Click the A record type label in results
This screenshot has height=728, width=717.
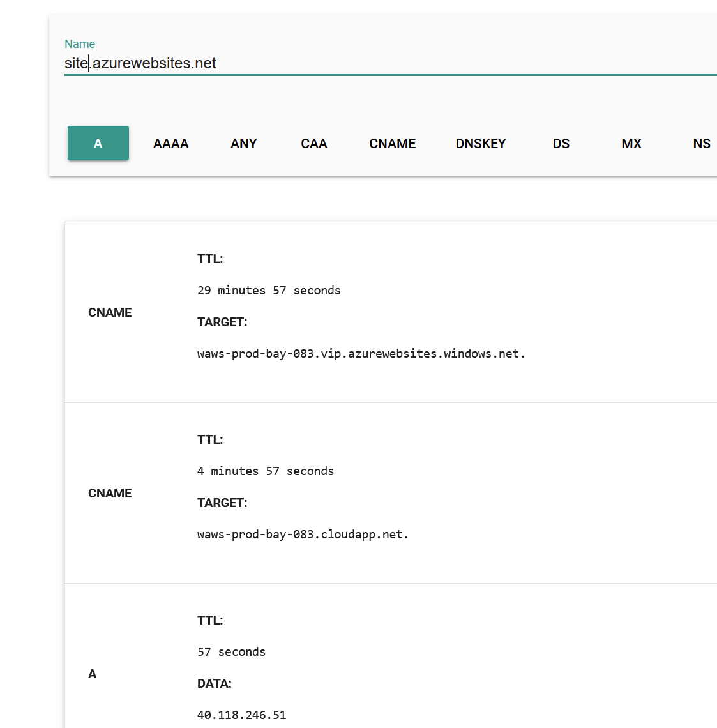coord(93,674)
